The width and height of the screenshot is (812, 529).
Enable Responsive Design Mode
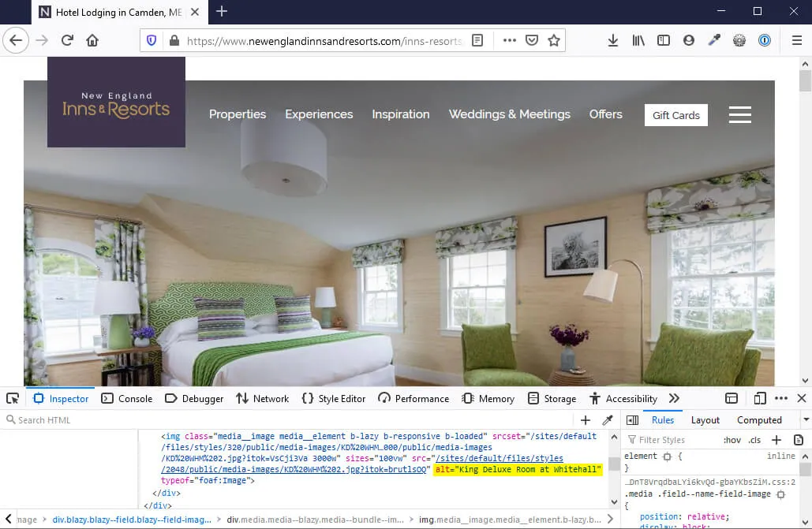[760, 398]
